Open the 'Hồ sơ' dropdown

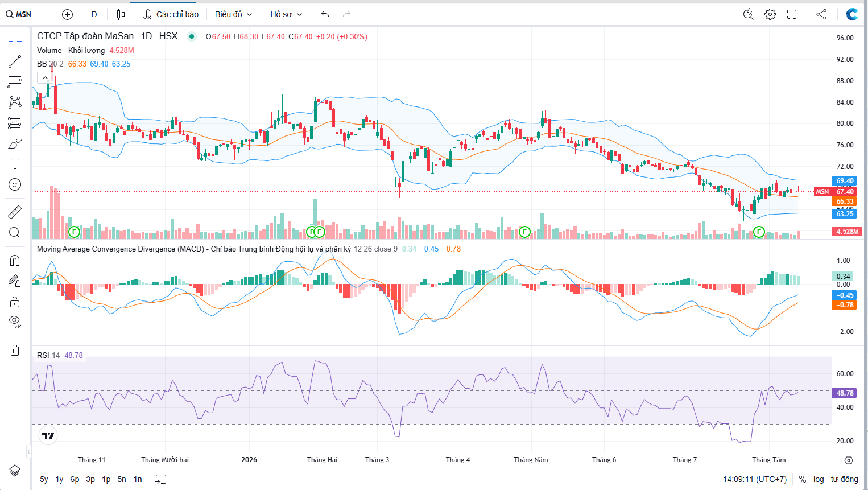[x=286, y=14]
